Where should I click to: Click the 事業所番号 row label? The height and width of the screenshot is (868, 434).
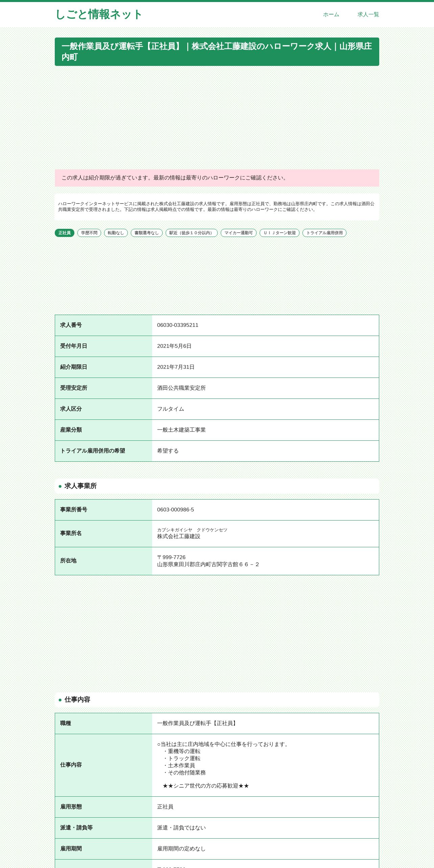click(x=74, y=510)
